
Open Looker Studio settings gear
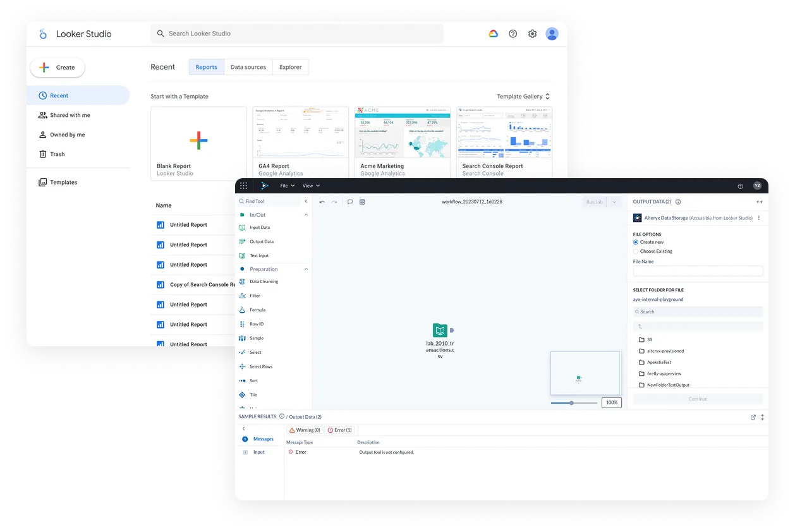pos(533,33)
